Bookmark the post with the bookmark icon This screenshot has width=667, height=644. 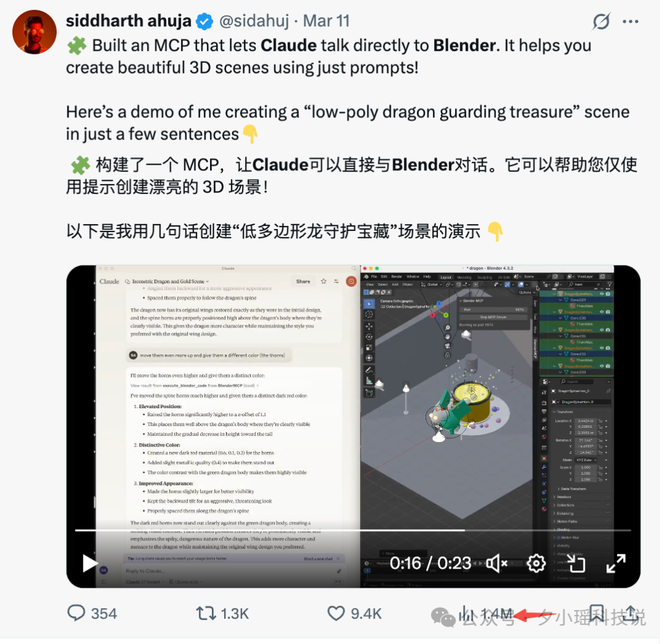pyautogui.click(x=597, y=613)
